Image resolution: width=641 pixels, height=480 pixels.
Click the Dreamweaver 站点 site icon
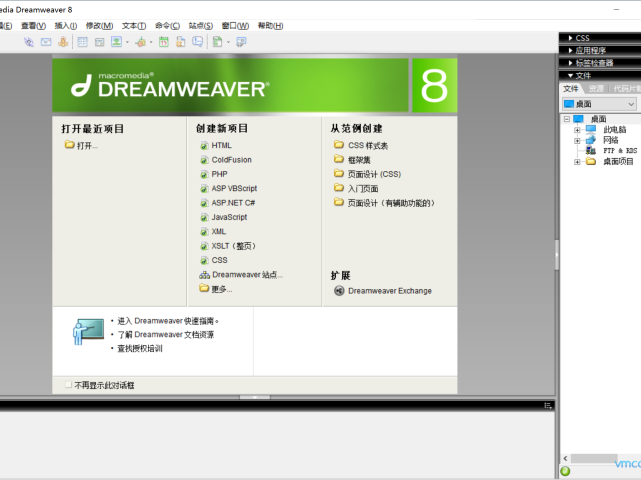[x=204, y=275]
